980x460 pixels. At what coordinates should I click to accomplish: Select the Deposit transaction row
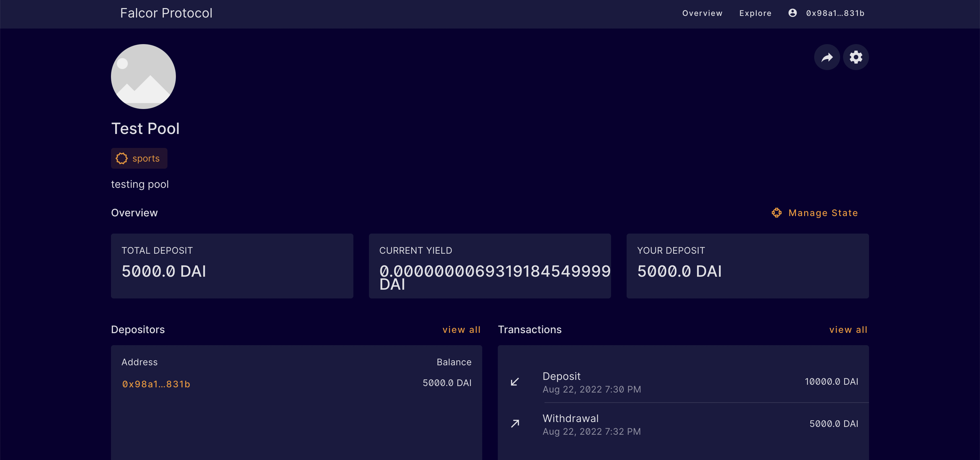pos(683,382)
